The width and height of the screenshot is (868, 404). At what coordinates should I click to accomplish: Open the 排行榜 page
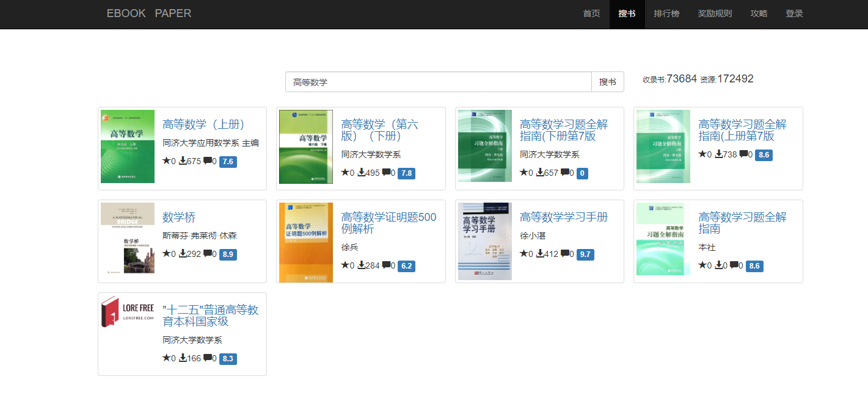click(x=666, y=13)
